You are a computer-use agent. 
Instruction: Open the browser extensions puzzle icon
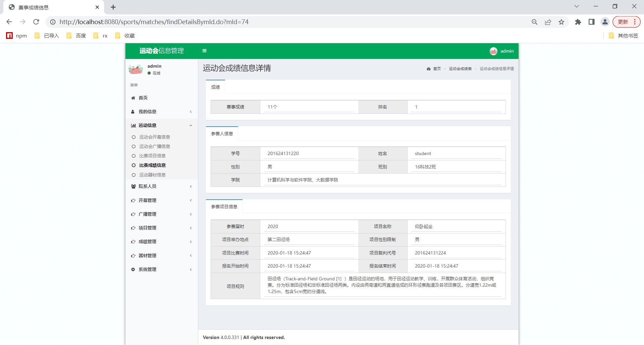click(578, 22)
